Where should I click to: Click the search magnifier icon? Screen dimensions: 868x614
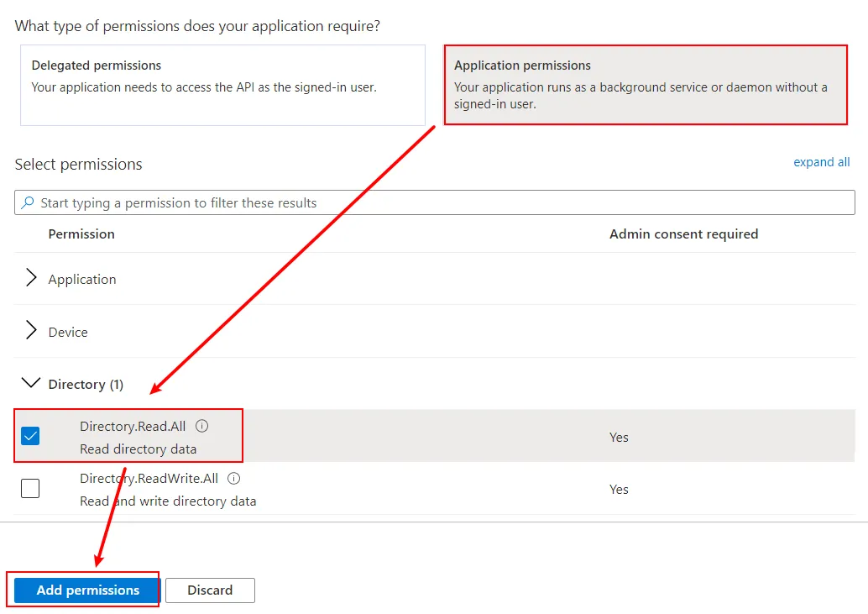[x=27, y=202]
